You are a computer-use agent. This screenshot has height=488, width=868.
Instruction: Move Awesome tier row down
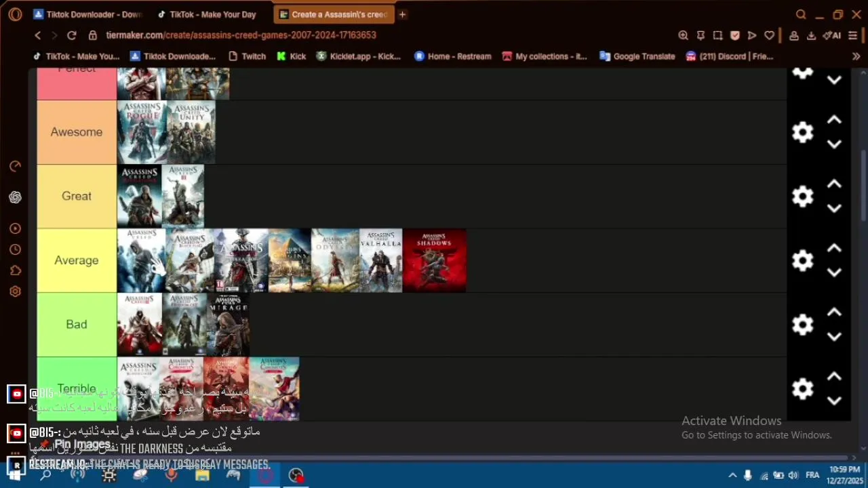[x=834, y=144]
